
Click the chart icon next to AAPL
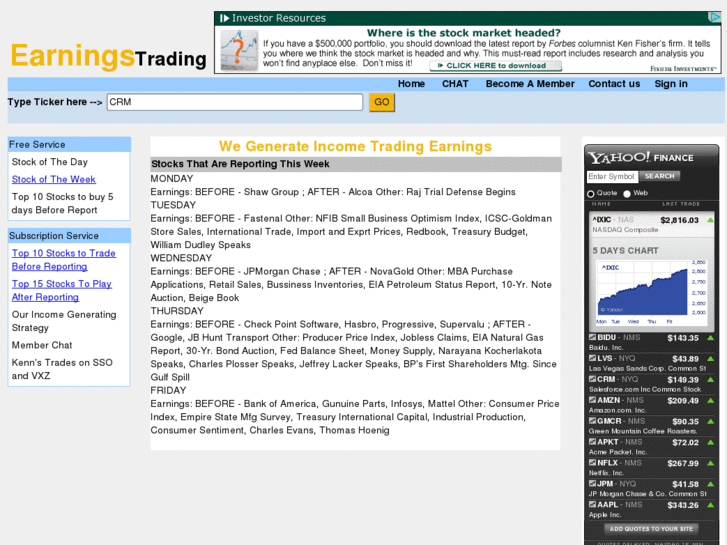pyautogui.click(x=592, y=504)
